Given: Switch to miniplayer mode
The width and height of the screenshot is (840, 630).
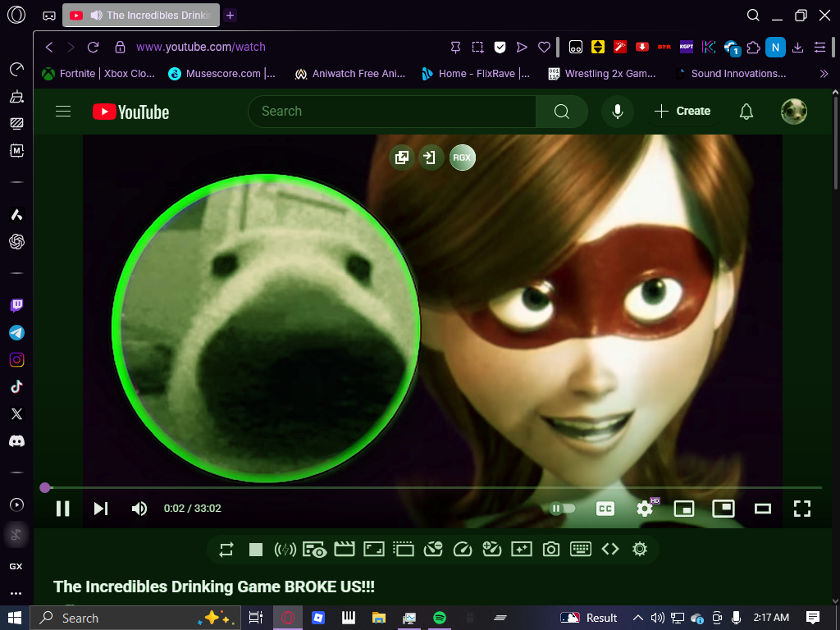Looking at the screenshot, I should coord(684,509).
